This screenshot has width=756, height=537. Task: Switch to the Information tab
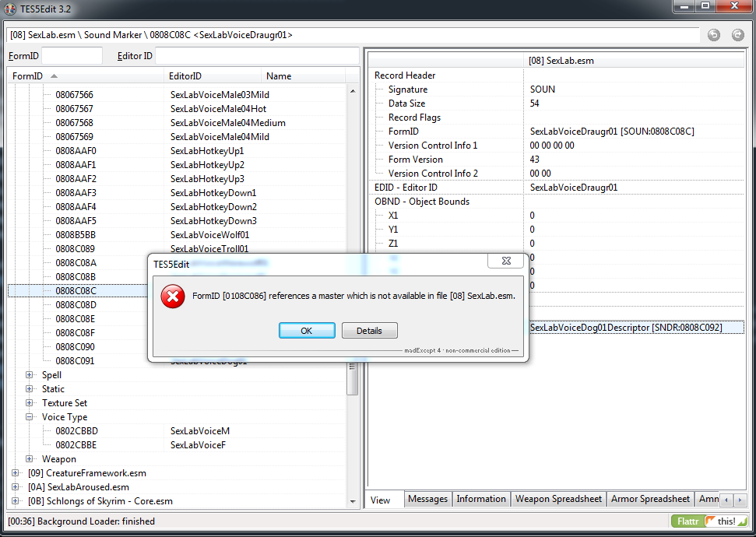[x=481, y=499]
